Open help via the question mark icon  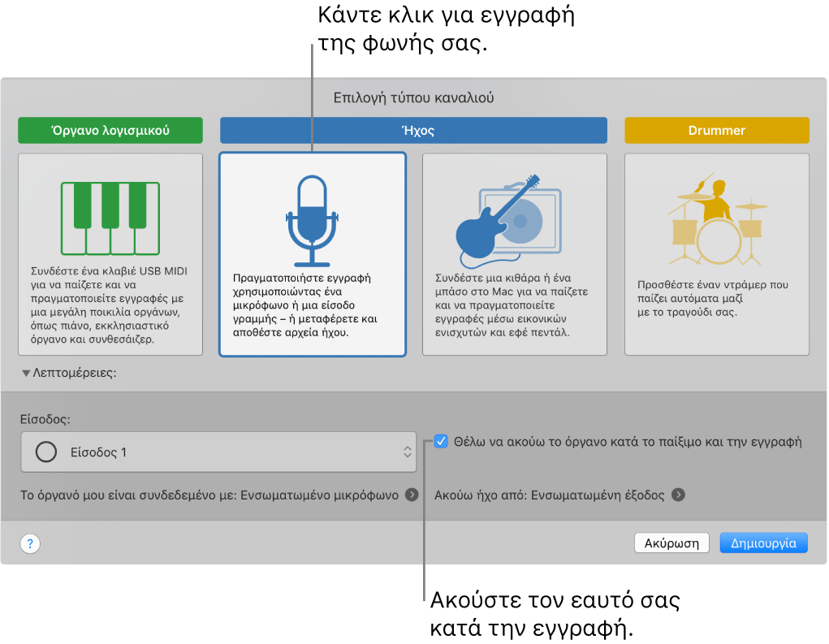coord(29,543)
